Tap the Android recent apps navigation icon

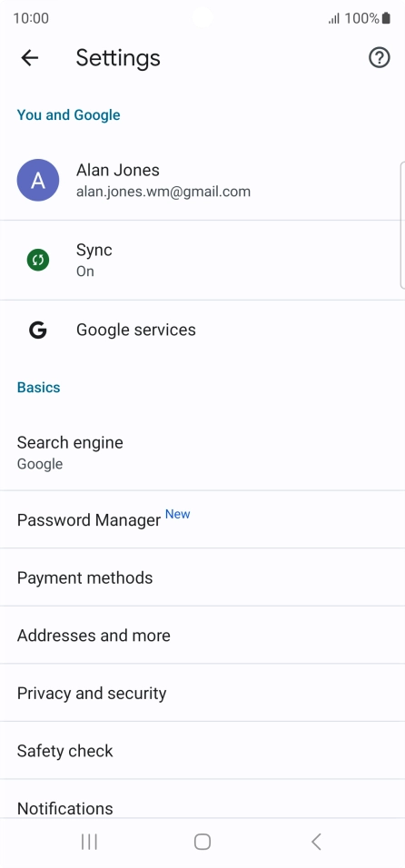[x=89, y=842]
